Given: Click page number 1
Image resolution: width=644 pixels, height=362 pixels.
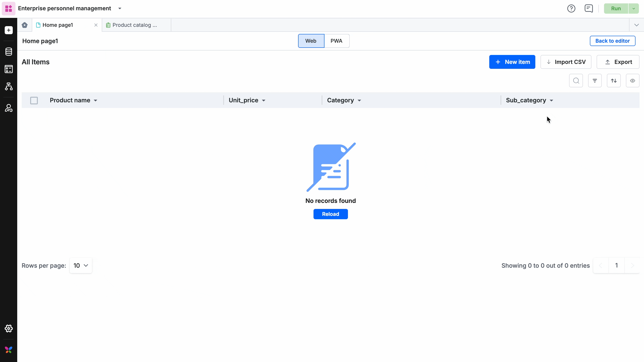Looking at the screenshot, I should [616, 265].
